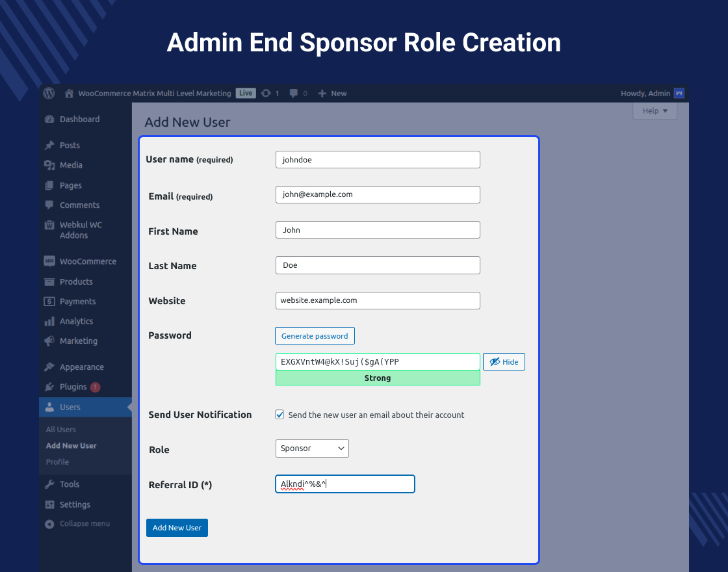Click the Media icon in sidebar

pos(49,165)
